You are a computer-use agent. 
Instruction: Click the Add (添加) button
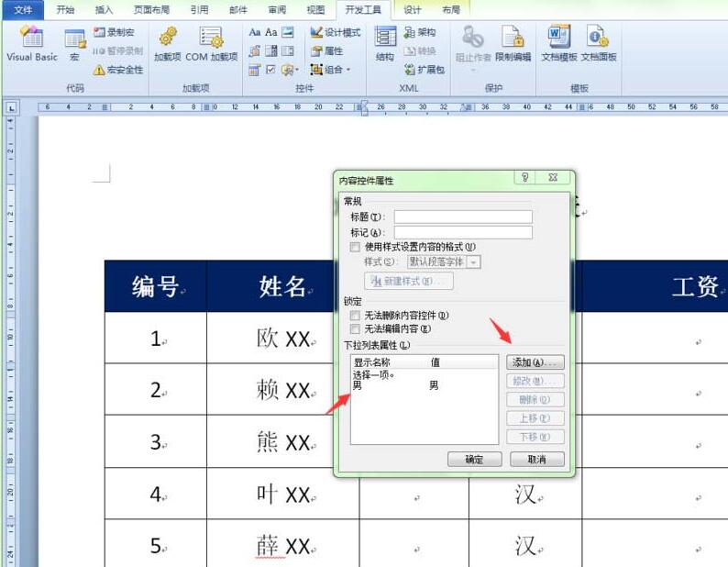[x=535, y=362]
